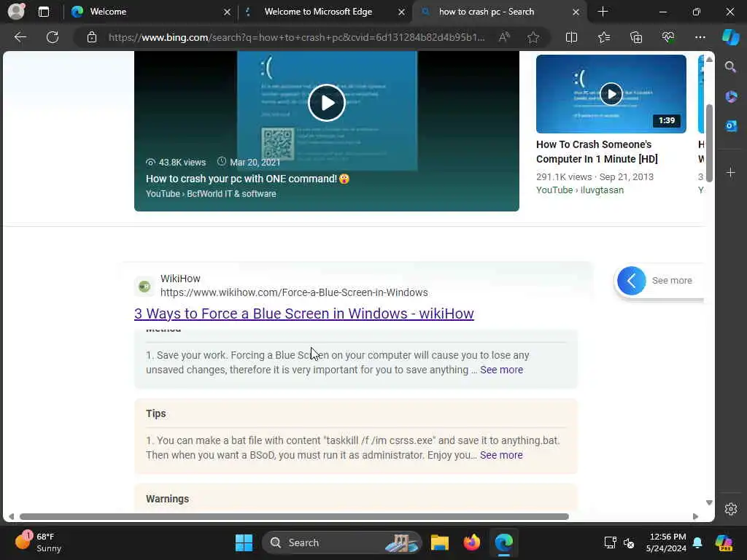Go back to the previous page
The image size is (747, 560).
tap(20, 37)
